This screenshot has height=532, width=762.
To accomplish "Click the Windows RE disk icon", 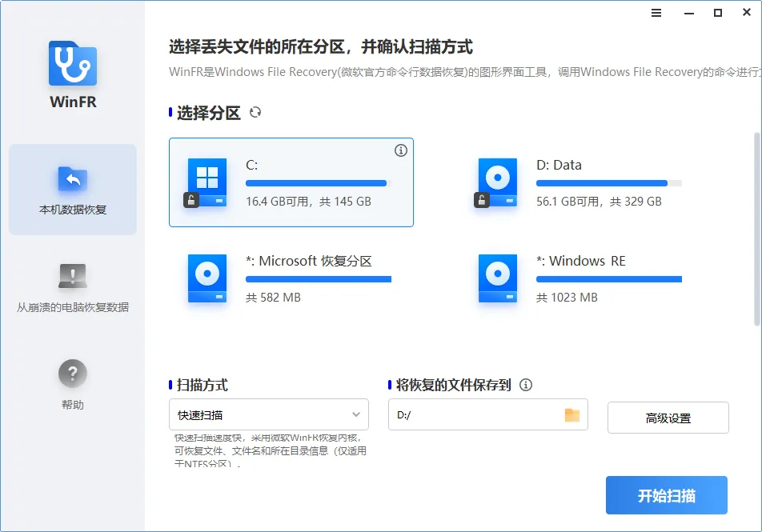I will (x=498, y=278).
